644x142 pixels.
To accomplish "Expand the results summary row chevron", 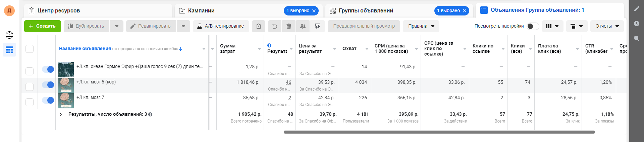I will [61, 114].
